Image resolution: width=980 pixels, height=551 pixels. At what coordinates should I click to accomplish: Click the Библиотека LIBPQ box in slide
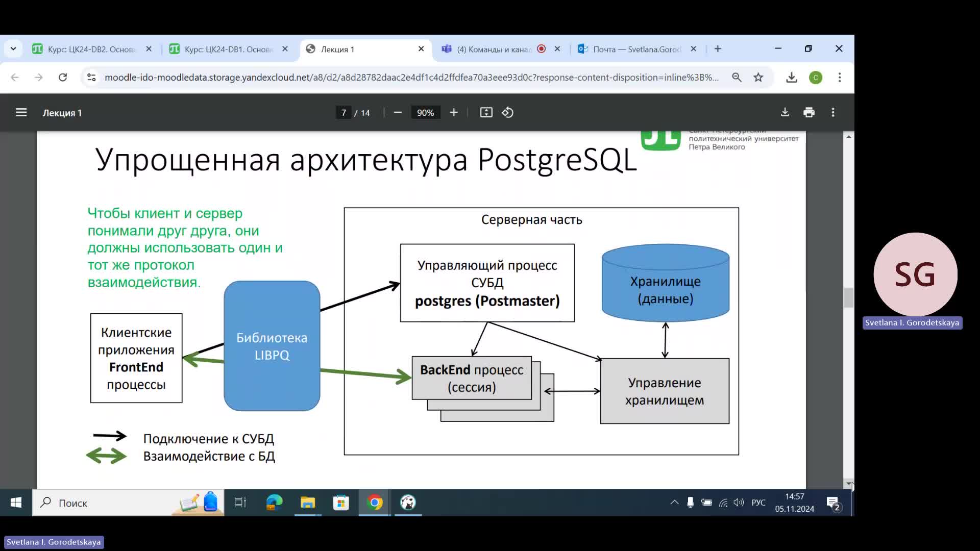pyautogui.click(x=272, y=346)
